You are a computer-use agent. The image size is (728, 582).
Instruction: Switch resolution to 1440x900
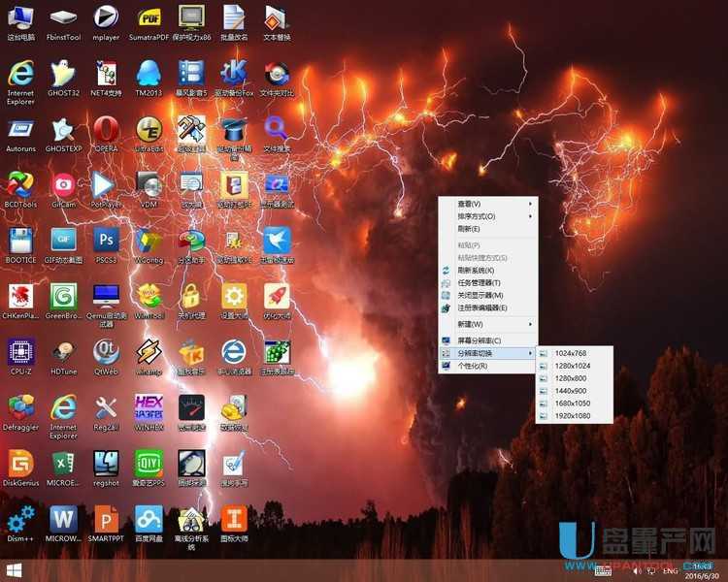(x=575, y=391)
